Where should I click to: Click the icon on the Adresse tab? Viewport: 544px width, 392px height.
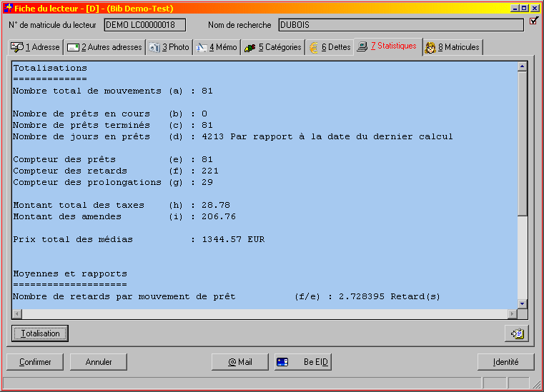tap(16, 48)
